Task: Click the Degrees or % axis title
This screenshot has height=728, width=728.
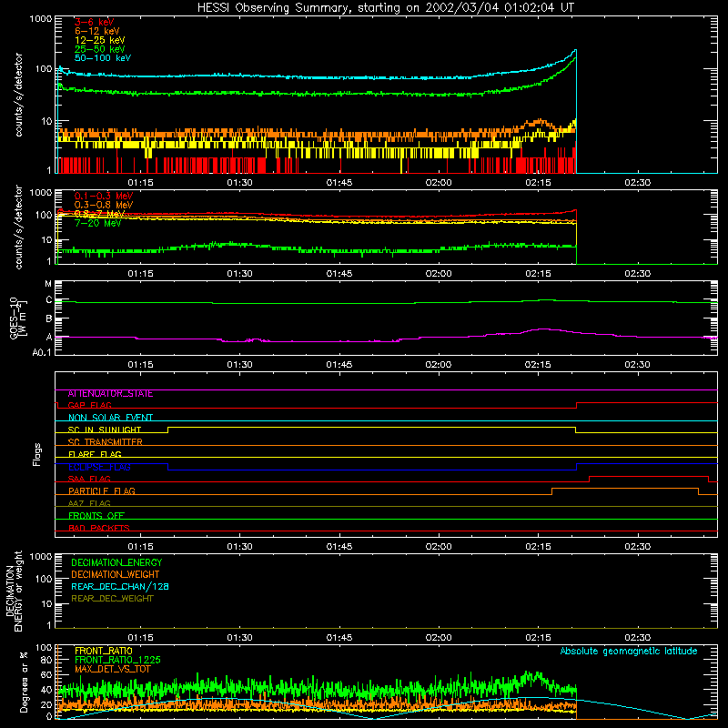Action: [x=24, y=682]
